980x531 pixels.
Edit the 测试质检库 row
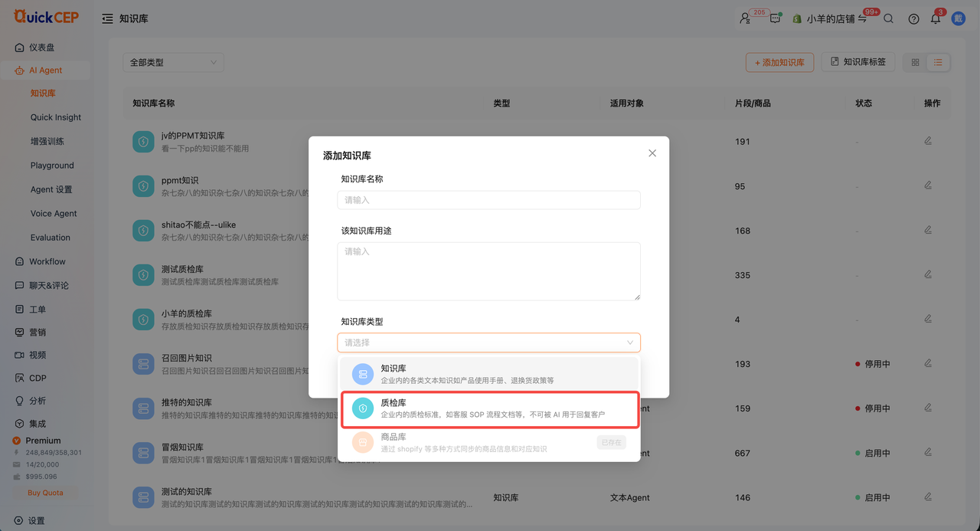click(x=928, y=274)
